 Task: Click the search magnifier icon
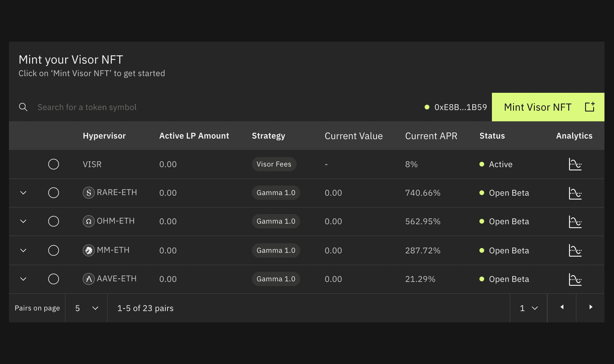click(23, 107)
